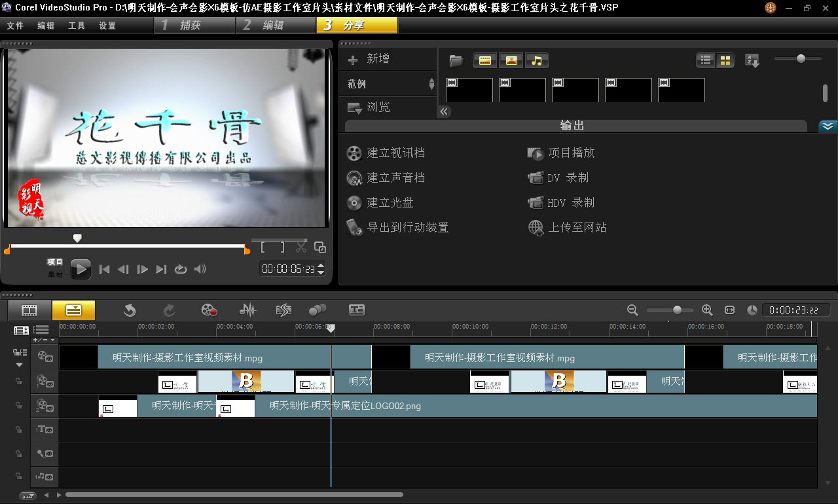Click 建立视讯档 create video file
The height and width of the screenshot is (504, 838).
pyautogui.click(x=386, y=153)
